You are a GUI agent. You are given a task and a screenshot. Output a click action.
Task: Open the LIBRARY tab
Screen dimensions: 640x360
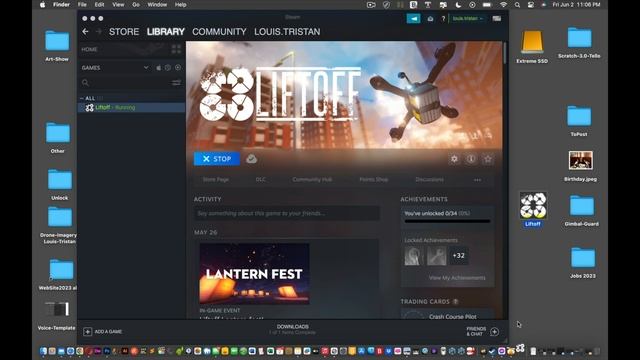[166, 31]
